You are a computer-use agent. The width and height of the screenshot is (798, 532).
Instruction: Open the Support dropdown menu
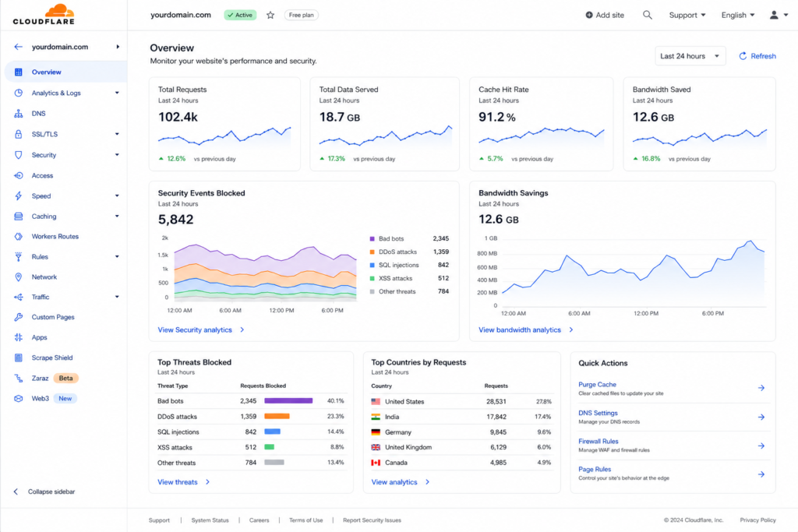[x=687, y=16]
